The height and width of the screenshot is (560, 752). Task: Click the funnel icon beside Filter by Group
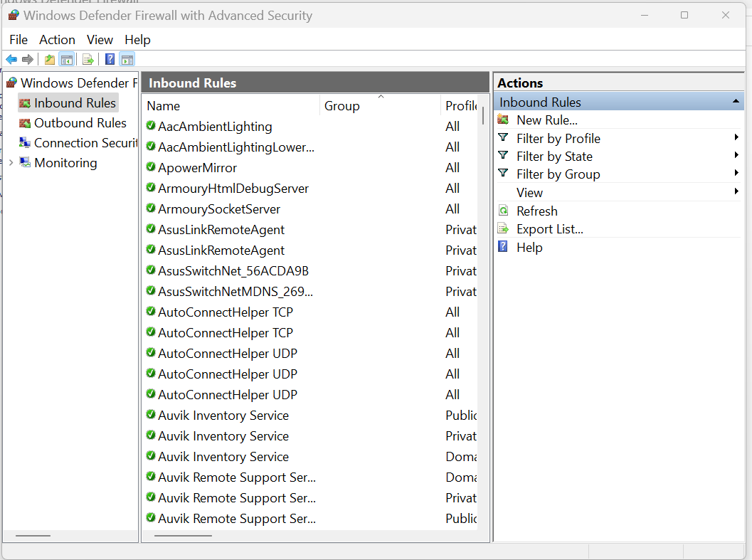click(503, 173)
